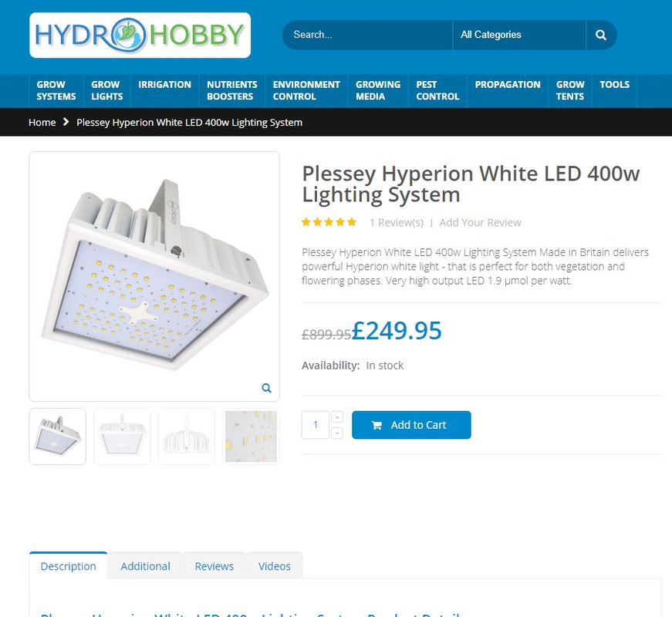Open the Environment Control menu
The height and width of the screenshot is (617, 672).
pos(306,90)
